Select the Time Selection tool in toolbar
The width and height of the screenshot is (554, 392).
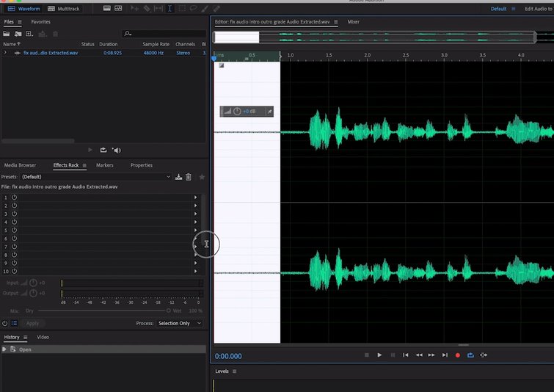click(170, 9)
